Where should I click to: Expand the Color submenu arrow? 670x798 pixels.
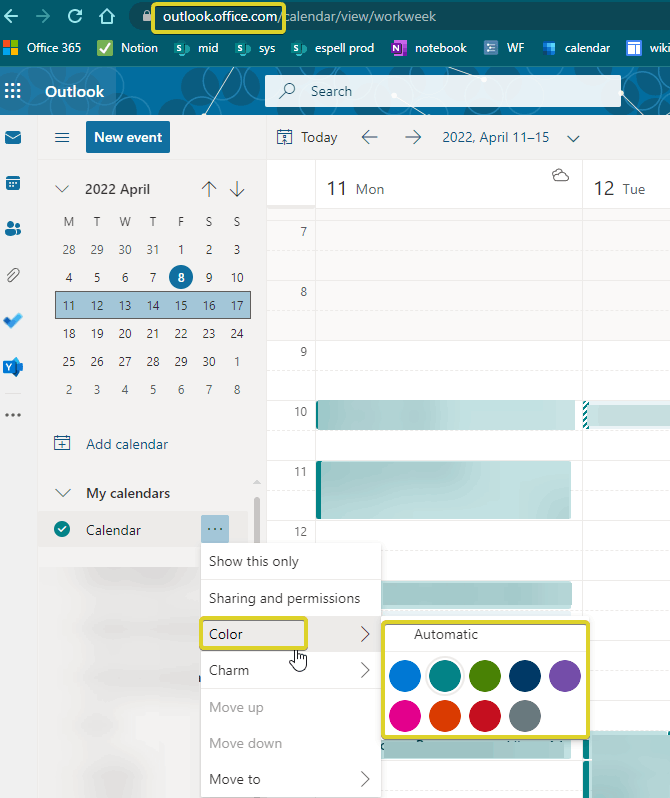click(x=365, y=634)
